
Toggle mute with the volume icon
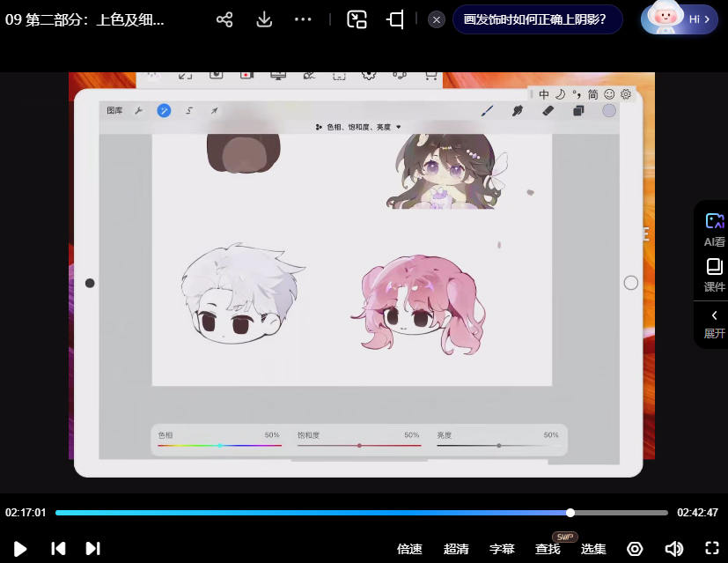point(673,549)
